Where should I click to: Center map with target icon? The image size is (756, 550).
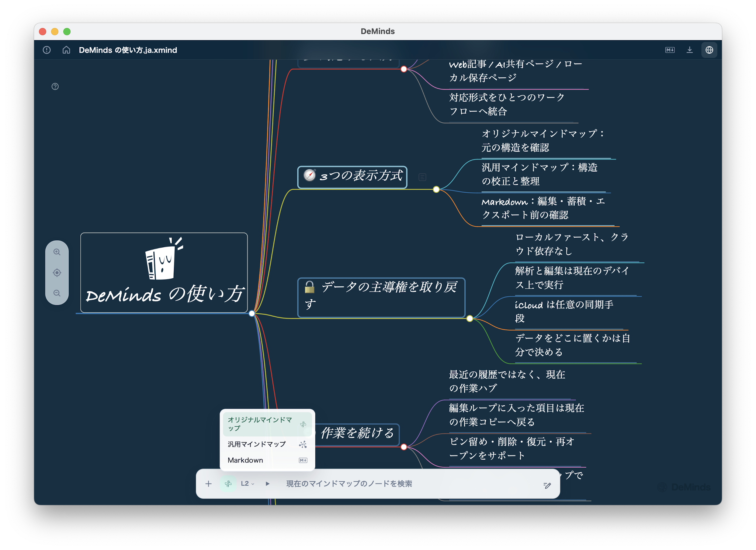click(57, 273)
